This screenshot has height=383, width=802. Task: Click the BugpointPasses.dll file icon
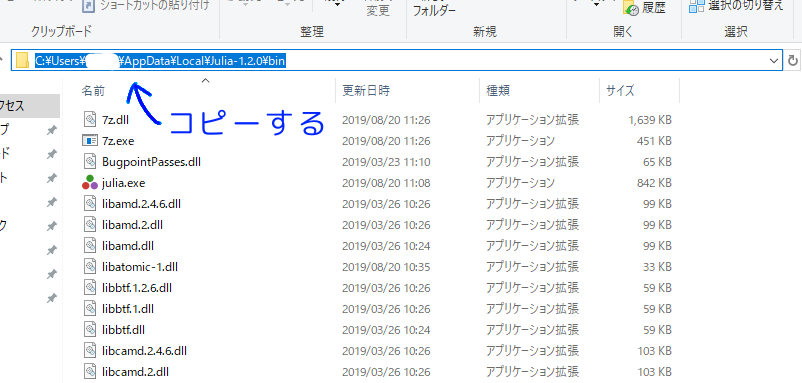click(x=90, y=162)
